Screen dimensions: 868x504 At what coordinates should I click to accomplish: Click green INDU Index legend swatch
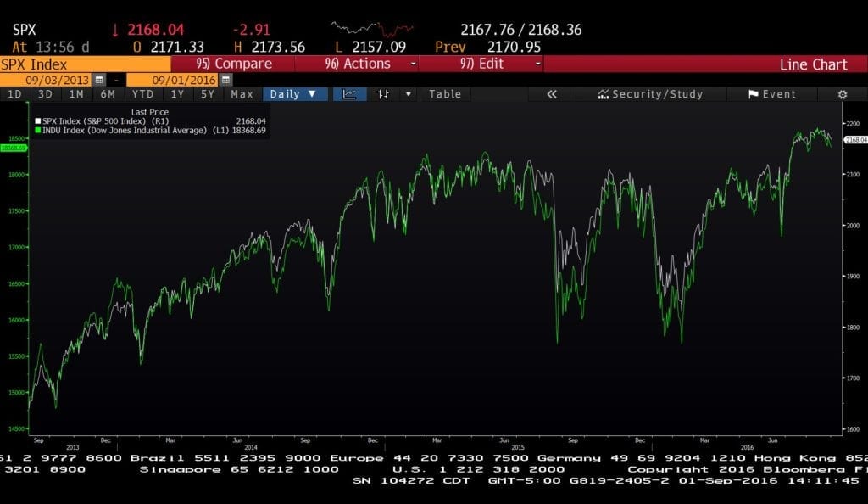37,130
